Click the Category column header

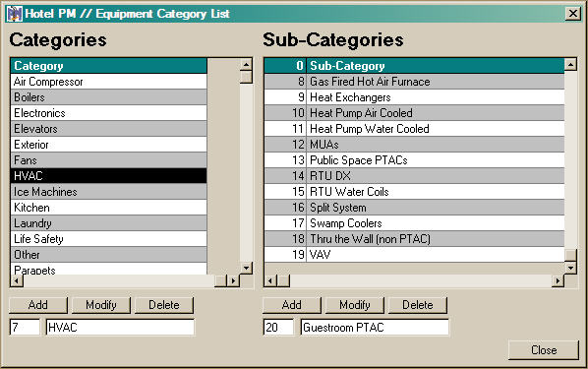click(x=109, y=66)
